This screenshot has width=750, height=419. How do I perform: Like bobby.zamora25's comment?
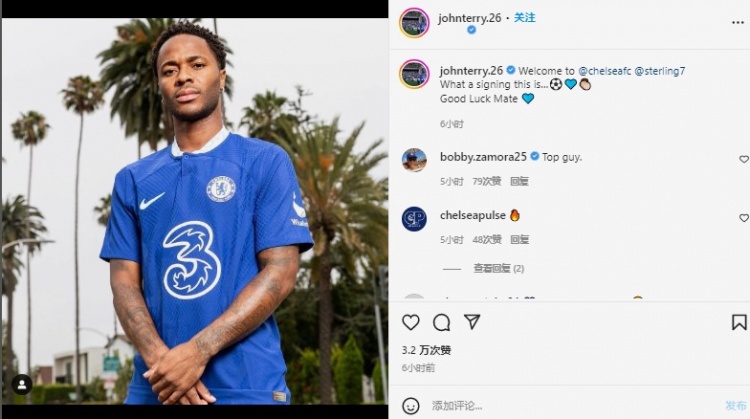744,159
